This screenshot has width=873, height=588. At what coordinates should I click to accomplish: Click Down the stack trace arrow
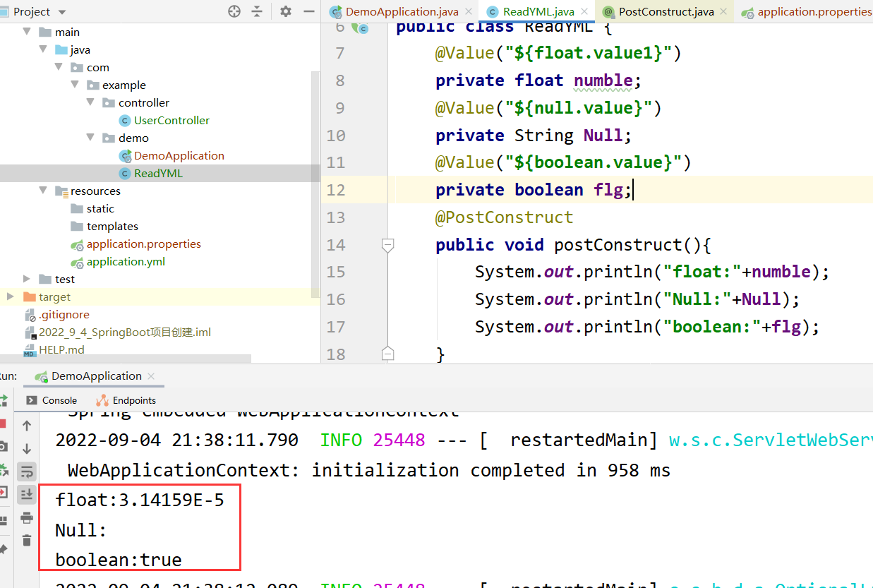point(27,449)
